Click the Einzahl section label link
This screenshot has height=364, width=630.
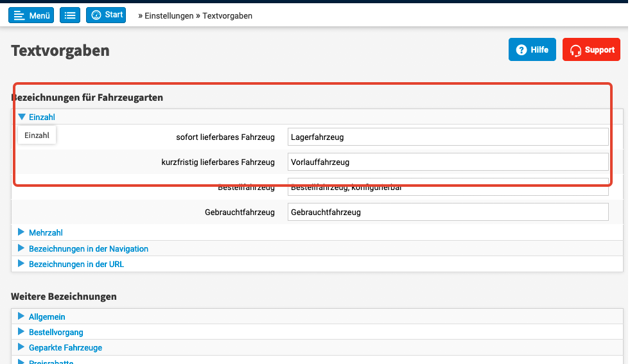pos(42,117)
